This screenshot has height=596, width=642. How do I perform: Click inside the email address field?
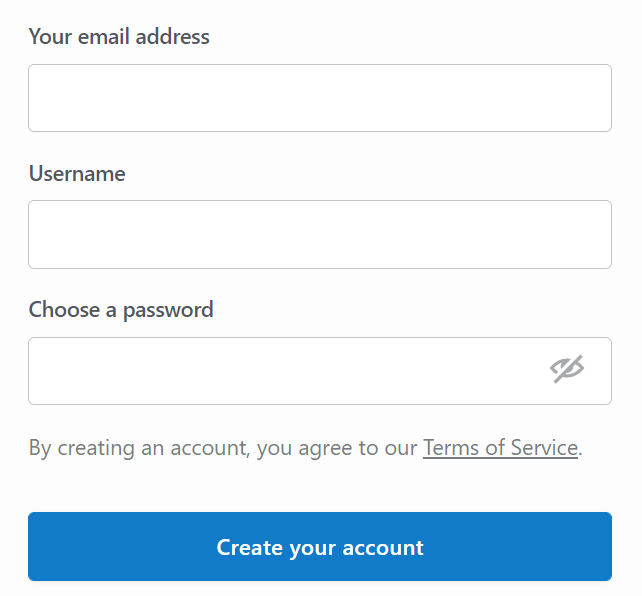[x=319, y=98]
